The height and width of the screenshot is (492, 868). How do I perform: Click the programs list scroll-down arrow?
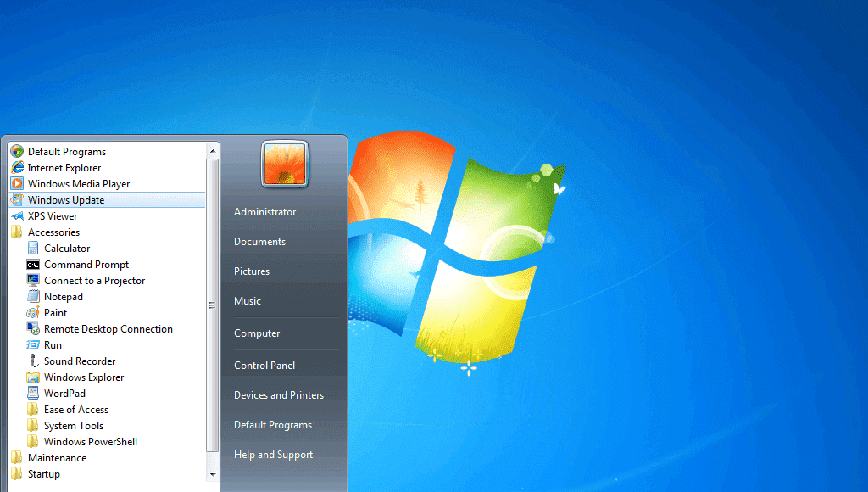[x=213, y=474]
